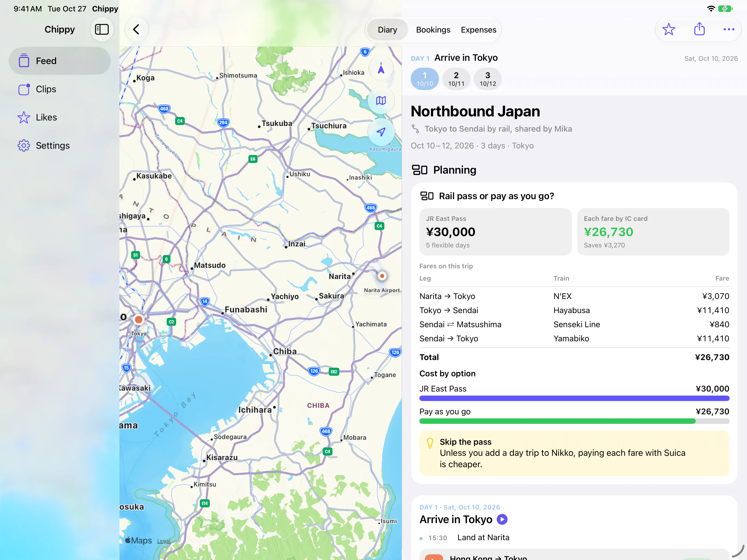Click the JR East Pass purple cost bar

(574, 398)
